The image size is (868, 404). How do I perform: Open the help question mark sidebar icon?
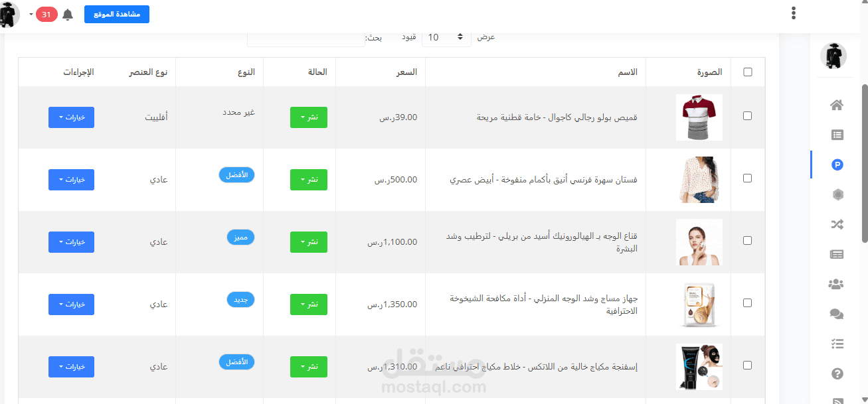click(837, 373)
